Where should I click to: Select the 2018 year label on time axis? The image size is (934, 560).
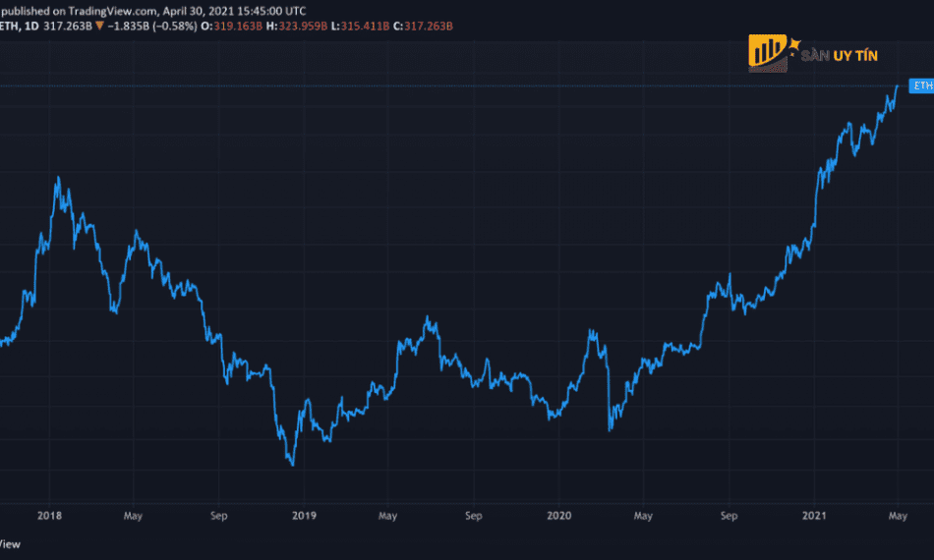pyautogui.click(x=48, y=515)
